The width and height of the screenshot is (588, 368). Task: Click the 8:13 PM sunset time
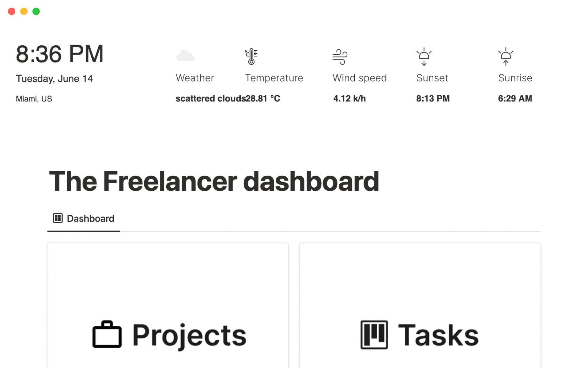433,98
